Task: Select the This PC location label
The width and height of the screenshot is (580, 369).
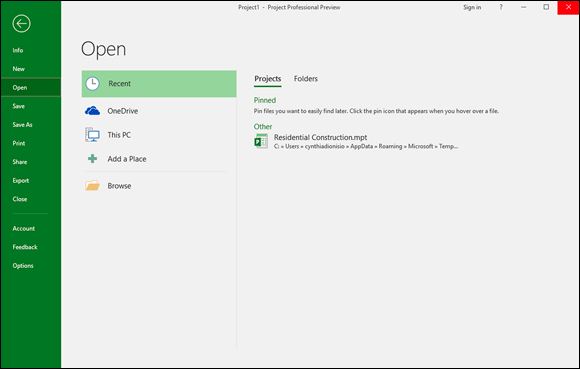Action: coord(119,135)
